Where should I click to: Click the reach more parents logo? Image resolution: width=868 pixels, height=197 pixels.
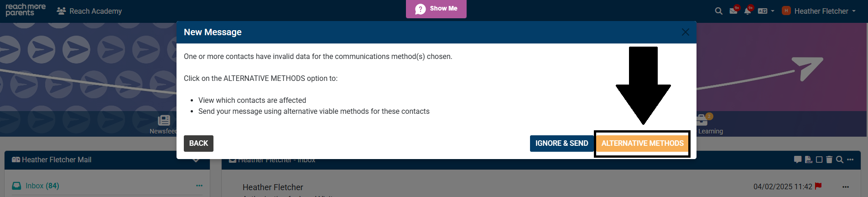click(26, 10)
